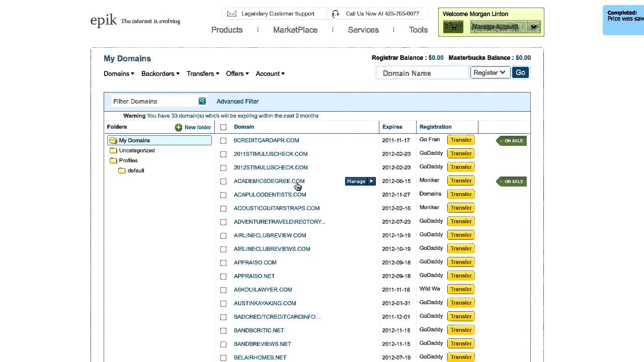Toggle the select-all domains checkbox in header
644x362 pixels.
223,127
